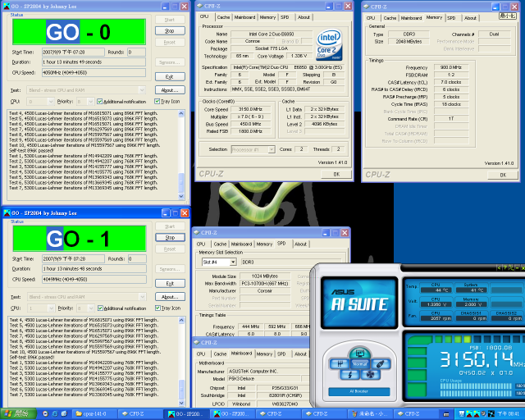Click the CPU Speed field in the GO-1 window

94,280
